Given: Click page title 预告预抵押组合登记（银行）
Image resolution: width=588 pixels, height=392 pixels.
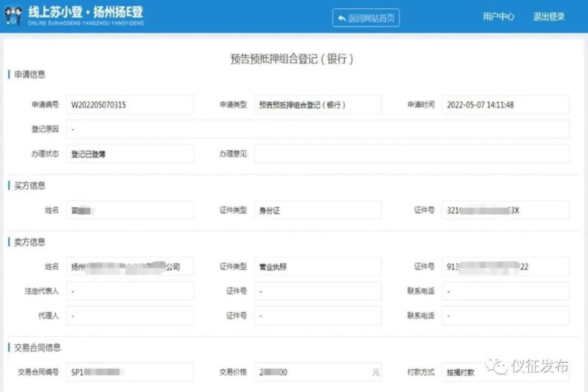Looking at the screenshot, I should coord(292,59).
